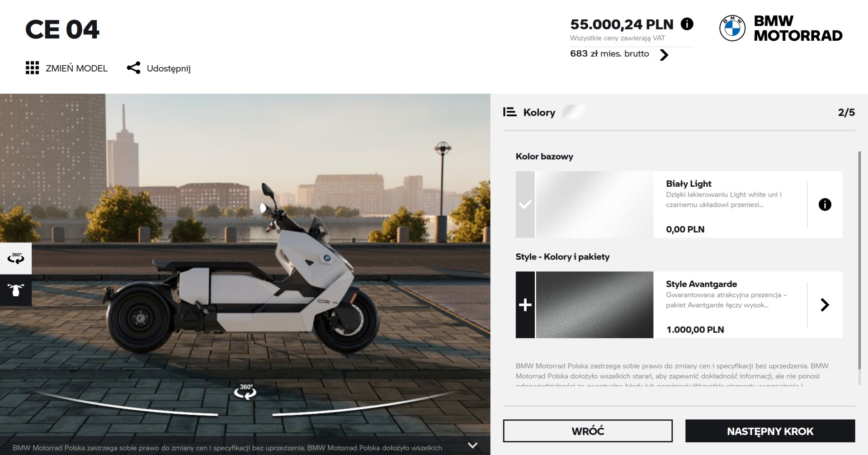The width and height of the screenshot is (868, 455).
Task: Click the Style Avantgarde title text
Action: (701, 284)
